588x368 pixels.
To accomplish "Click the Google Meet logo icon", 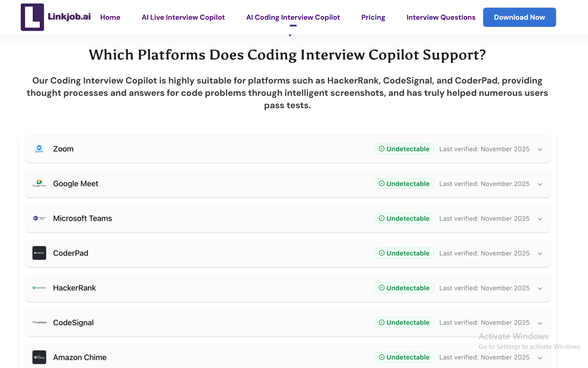I will [x=39, y=183].
